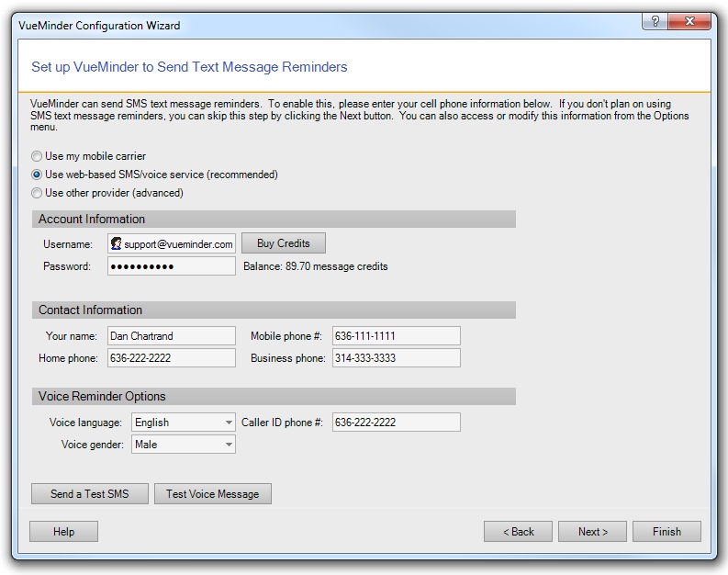Image resolution: width=728 pixels, height=575 pixels.
Task: Edit the Your name field 'Dan Chartrand'
Action: [x=172, y=336]
